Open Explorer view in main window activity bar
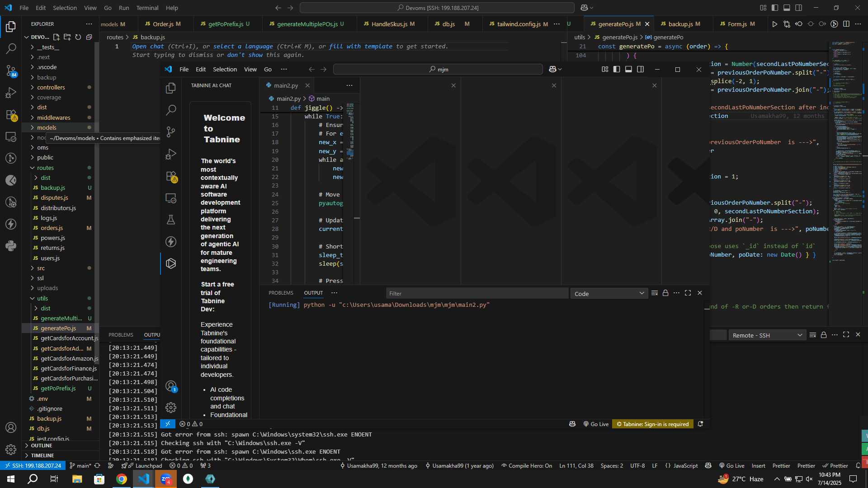This screenshot has width=868, height=488. coord(11,27)
